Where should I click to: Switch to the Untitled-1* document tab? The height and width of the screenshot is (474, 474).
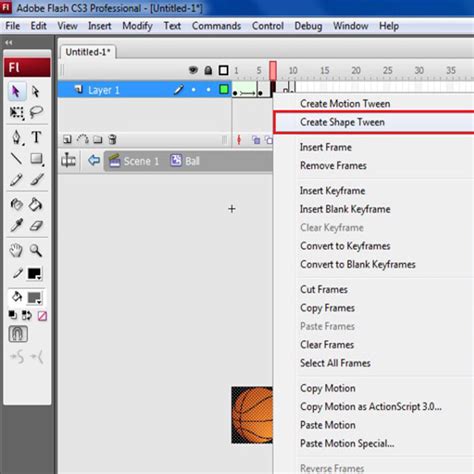pyautogui.click(x=88, y=52)
